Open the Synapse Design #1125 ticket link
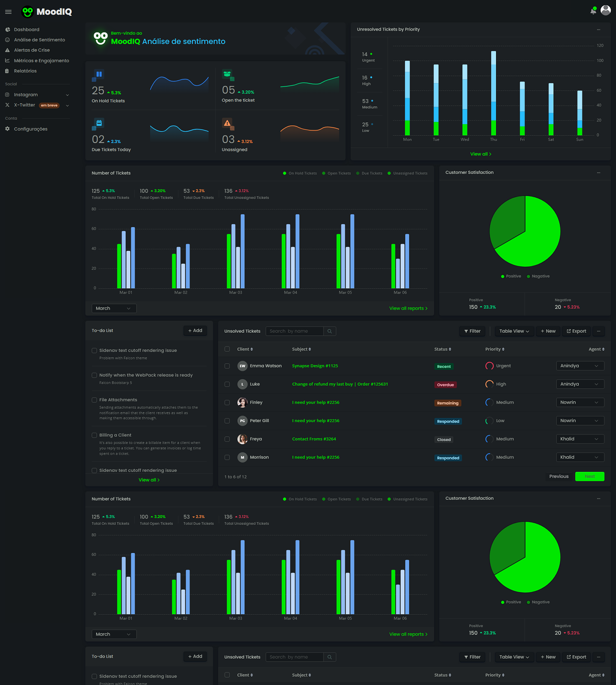This screenshot has height=685, width=616. click(315, 366)
